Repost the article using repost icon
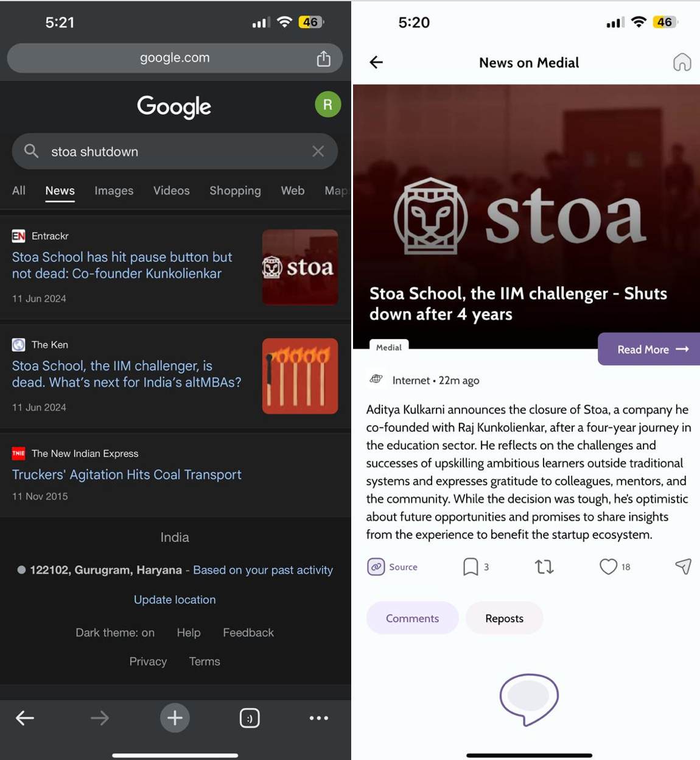700x760 pixels. [x=544, y=567]
